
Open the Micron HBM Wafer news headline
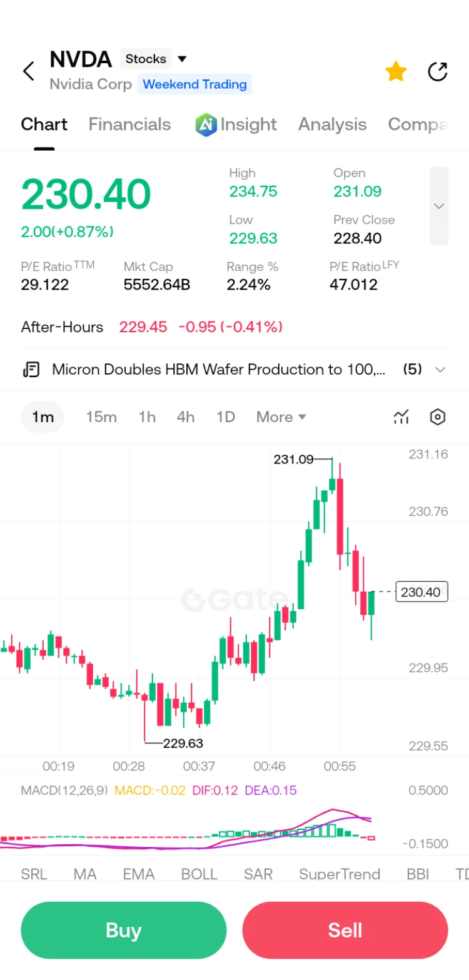[219, 369]
